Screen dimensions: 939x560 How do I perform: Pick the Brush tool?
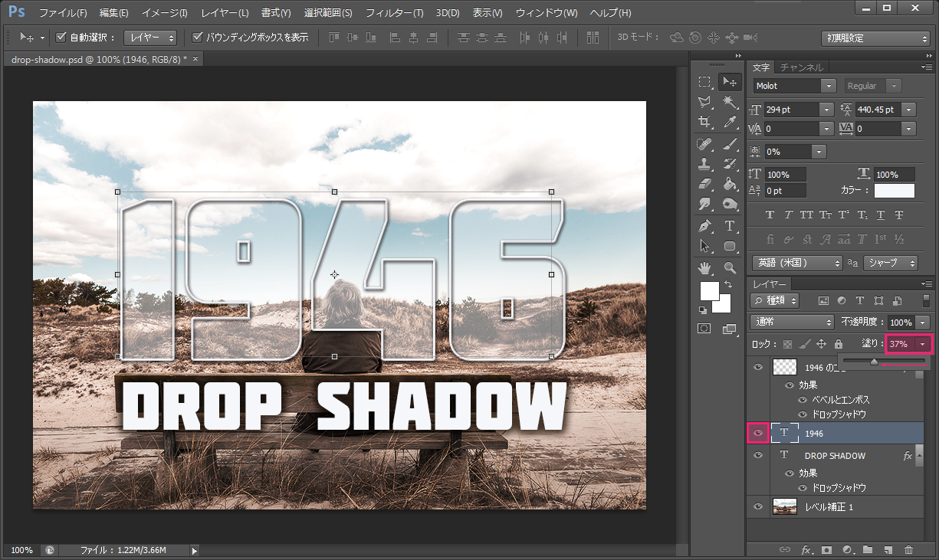(x=730, y=142)
